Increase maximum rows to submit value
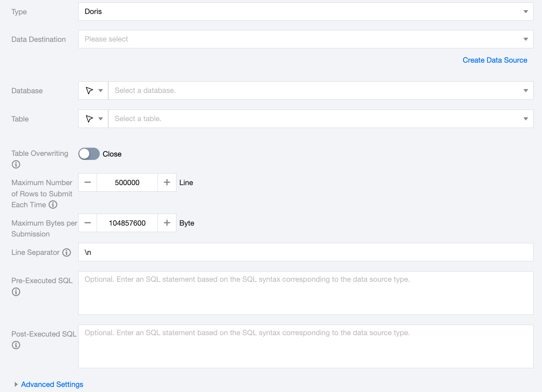 (167, 182)
